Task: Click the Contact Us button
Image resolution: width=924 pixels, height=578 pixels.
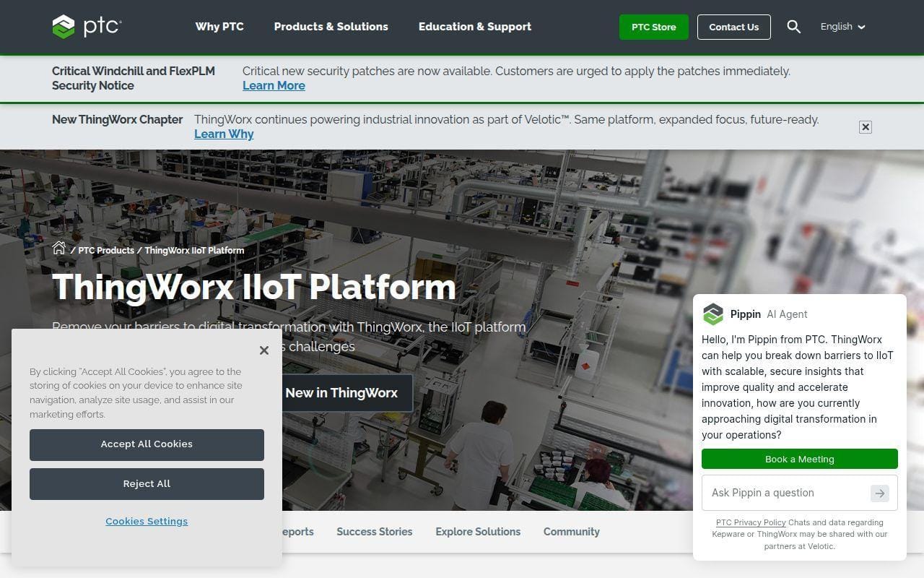Action: 734,27
